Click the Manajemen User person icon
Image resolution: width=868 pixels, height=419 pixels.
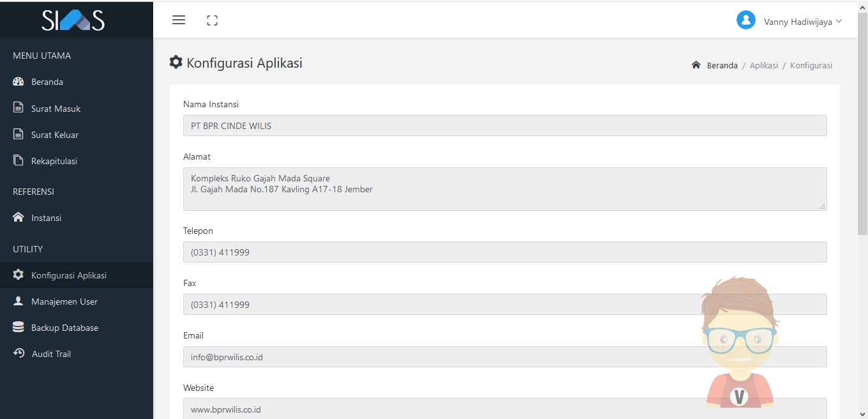19,301
